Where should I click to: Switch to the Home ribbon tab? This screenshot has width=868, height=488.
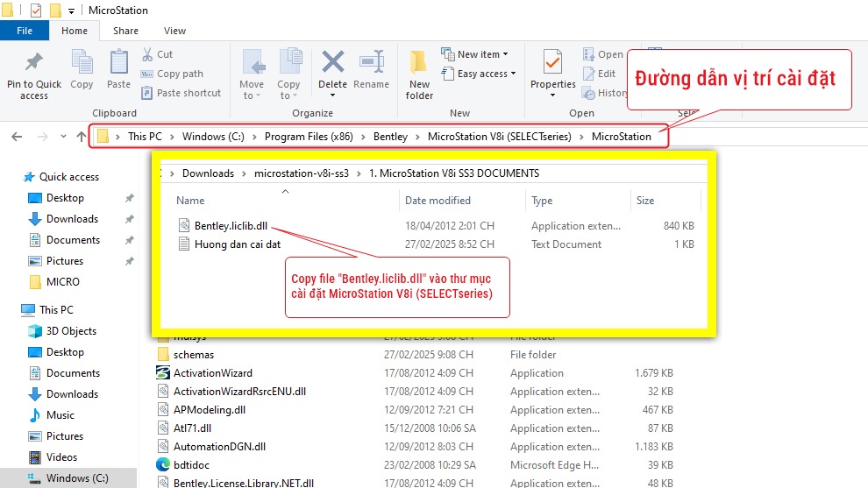(x=75, y=31)
